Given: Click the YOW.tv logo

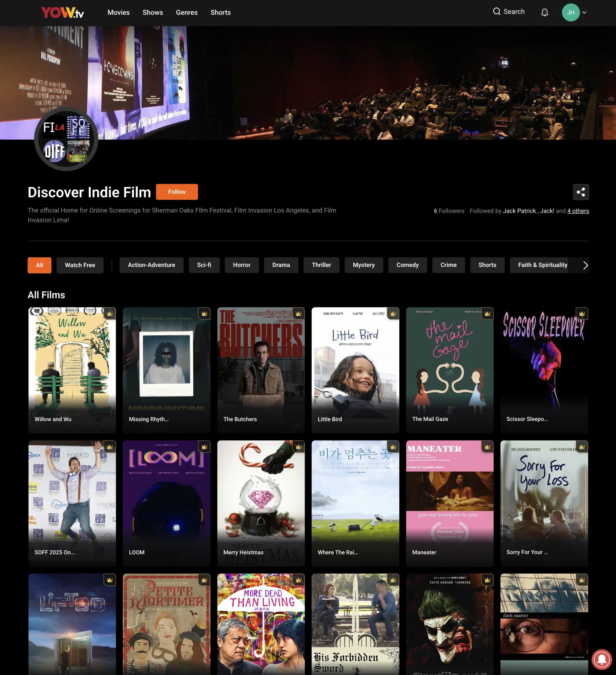Looking at the screenshot, I should point(63,13).
